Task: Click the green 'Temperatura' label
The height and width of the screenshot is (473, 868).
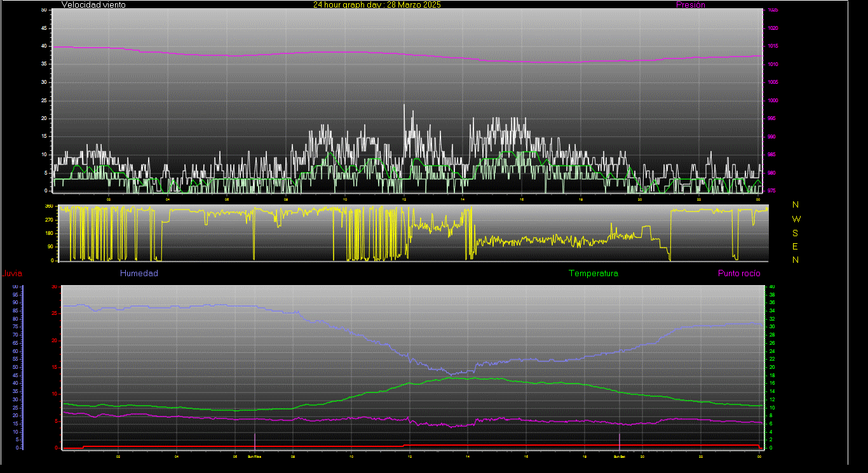Action: pyautogui.click(x=593, y=273)
